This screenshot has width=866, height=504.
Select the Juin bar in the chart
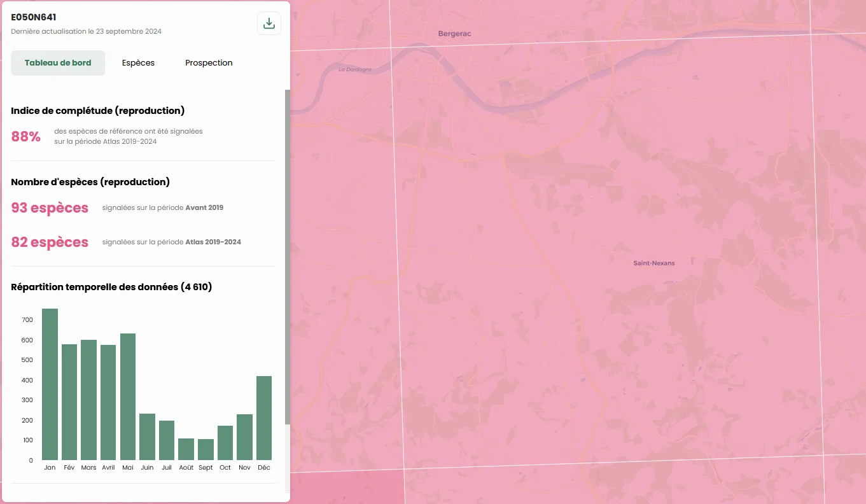pyautogui.click(x=147, y=437)
